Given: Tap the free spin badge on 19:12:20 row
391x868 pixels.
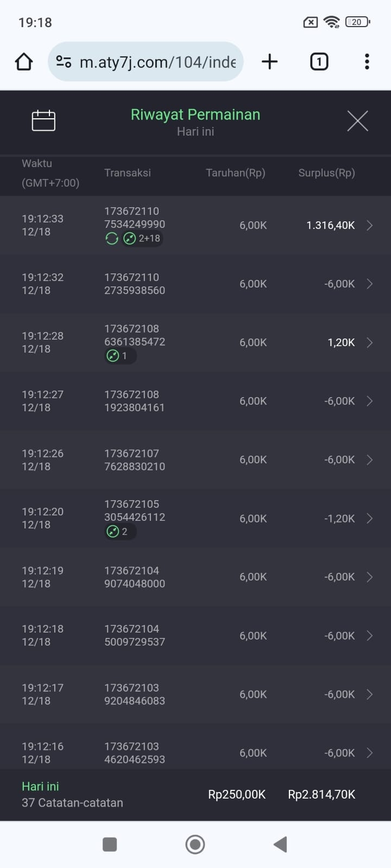Looking at the screenshot, I should point(119,532).
